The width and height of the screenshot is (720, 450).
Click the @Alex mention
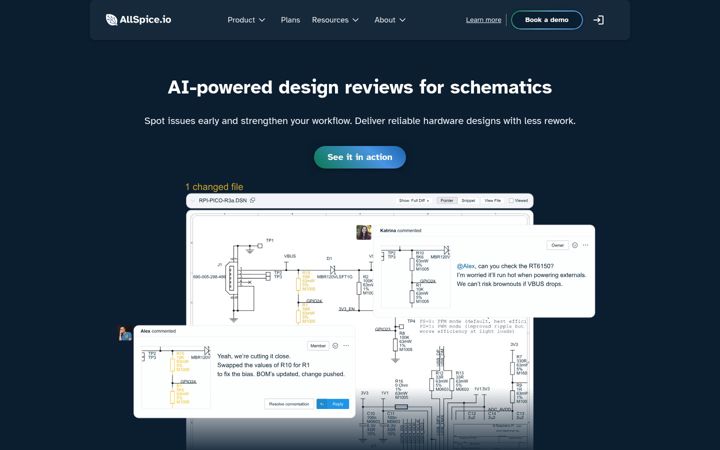(x=466, y=266)
